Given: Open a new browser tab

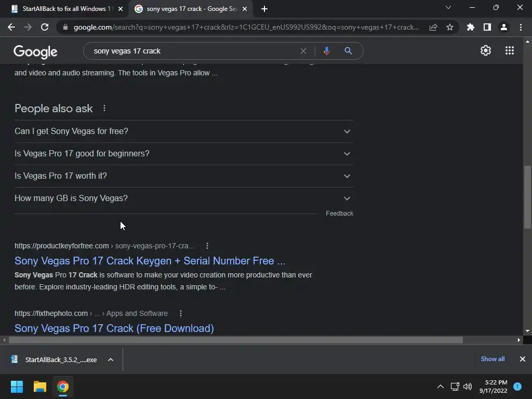Looking at the screenshot, I should [x=264, y=9].
